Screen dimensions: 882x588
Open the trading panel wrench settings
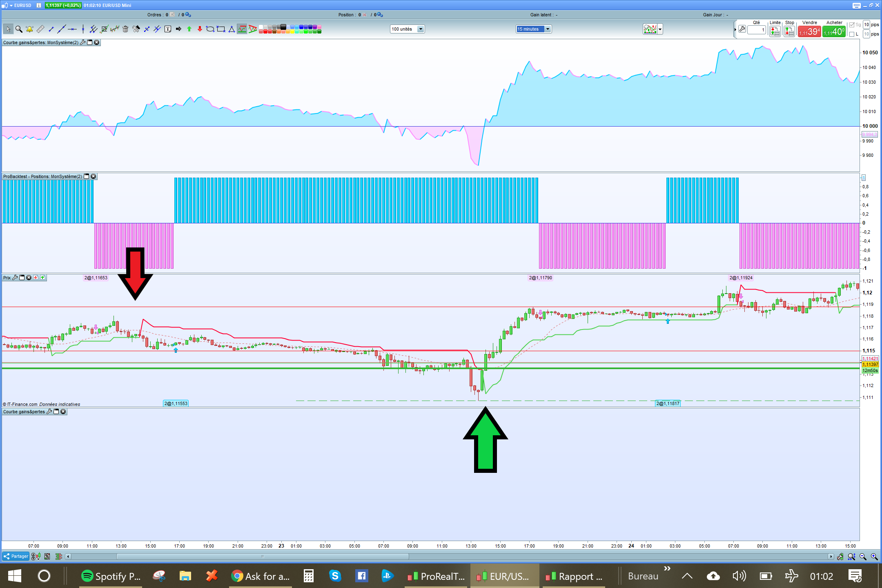pyautogui.click(x=742, y=29)
